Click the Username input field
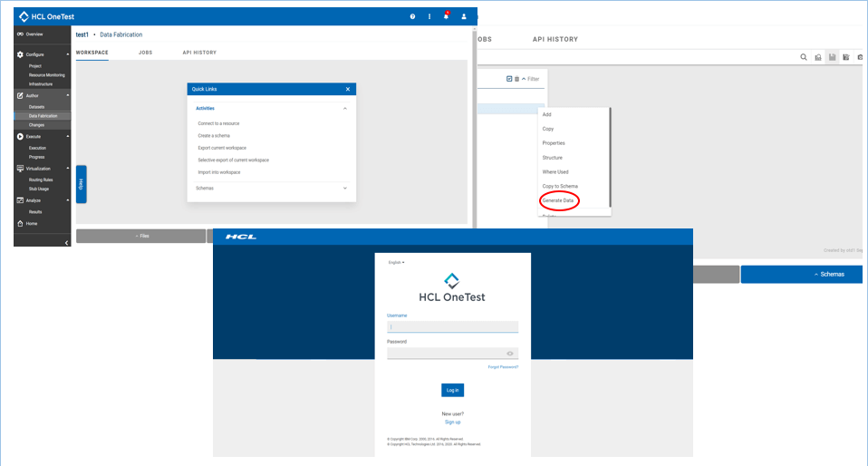This screenshot has height=466, width=868. [452, 327]
